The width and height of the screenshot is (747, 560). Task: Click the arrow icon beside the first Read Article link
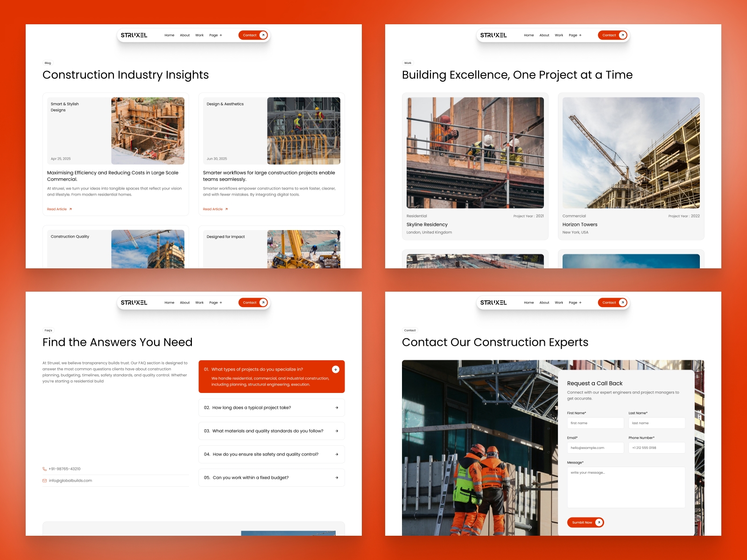point(70,209)
